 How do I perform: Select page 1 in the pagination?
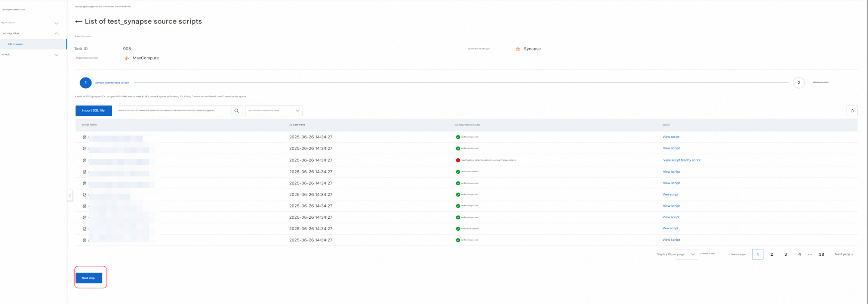[x=758, y=255]
